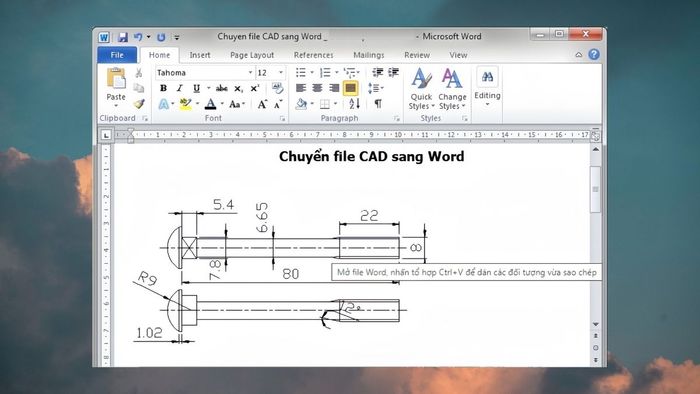Viewport: 700px width, 394px height.
Task: Click the Paste clipboard icon
Action: tap(116, 79)
